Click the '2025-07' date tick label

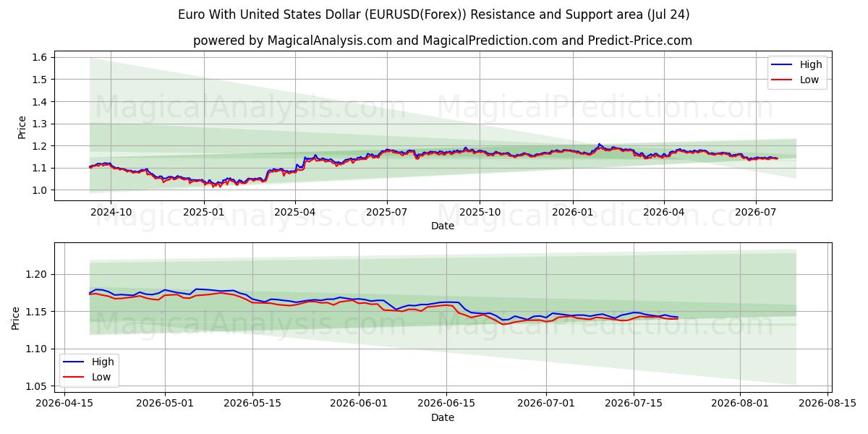pyautogui.click(x=387, y=213)
